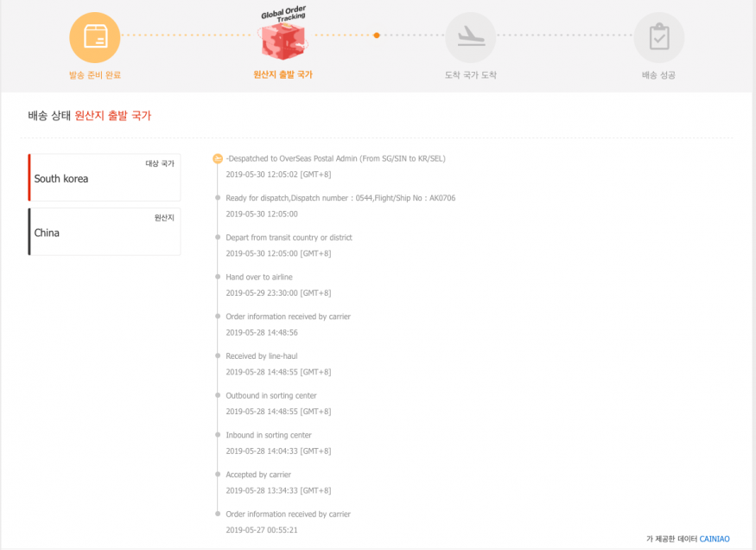Select the South korea destination card
Image resolution: width=756 pixels, height=550 pixels.
pyautogui.click(x=105, y=177)
